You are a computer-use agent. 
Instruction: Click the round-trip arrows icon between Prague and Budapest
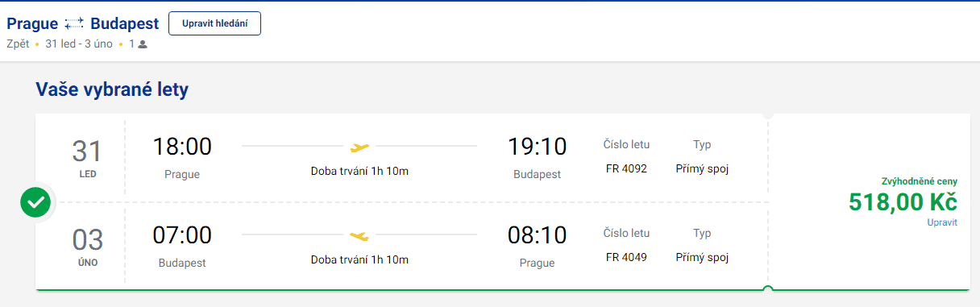pyautogui.click(x=74, y=24)
